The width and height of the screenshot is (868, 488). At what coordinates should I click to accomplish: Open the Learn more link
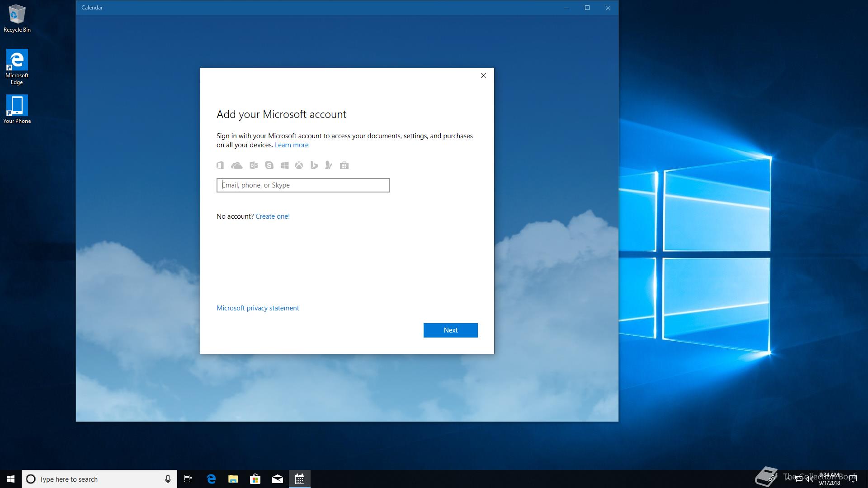point(292,145)
